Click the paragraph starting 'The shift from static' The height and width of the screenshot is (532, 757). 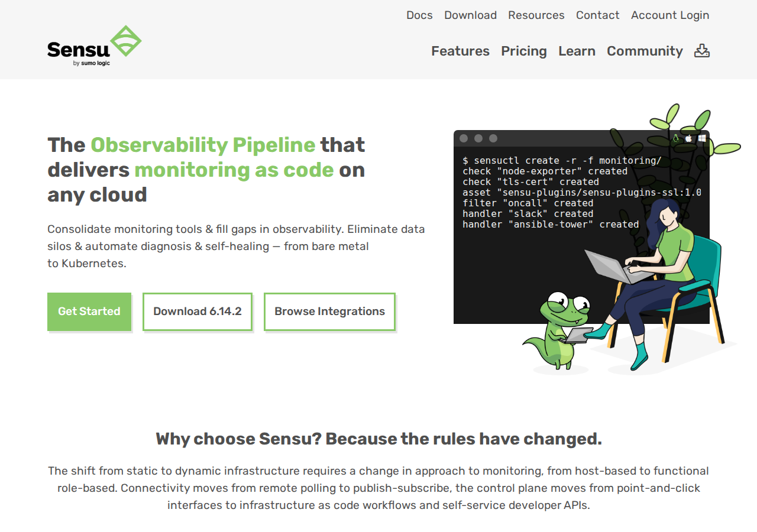(x=378, y=488)
